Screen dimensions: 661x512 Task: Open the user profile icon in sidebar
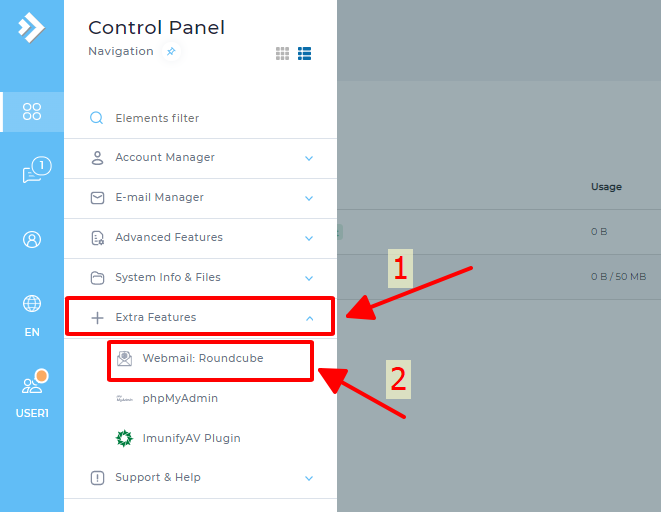tap(32, 239)
